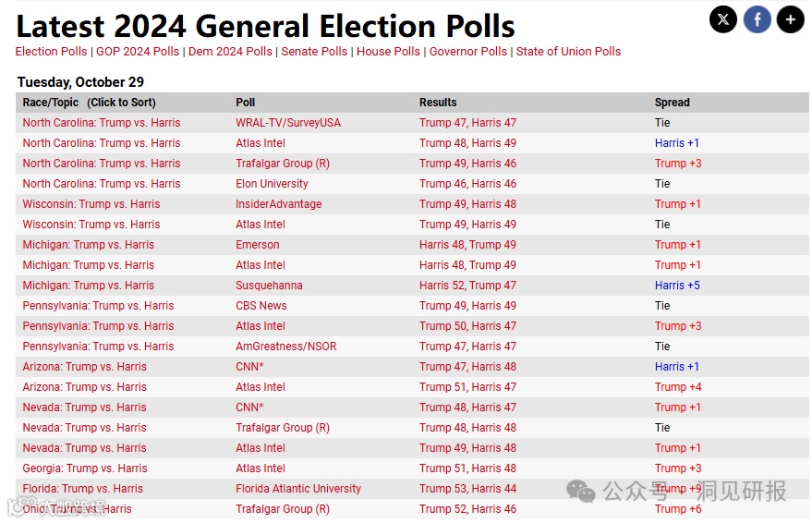Open the WRAL-TV/SurveyUSA poll link

click(288, 123)
